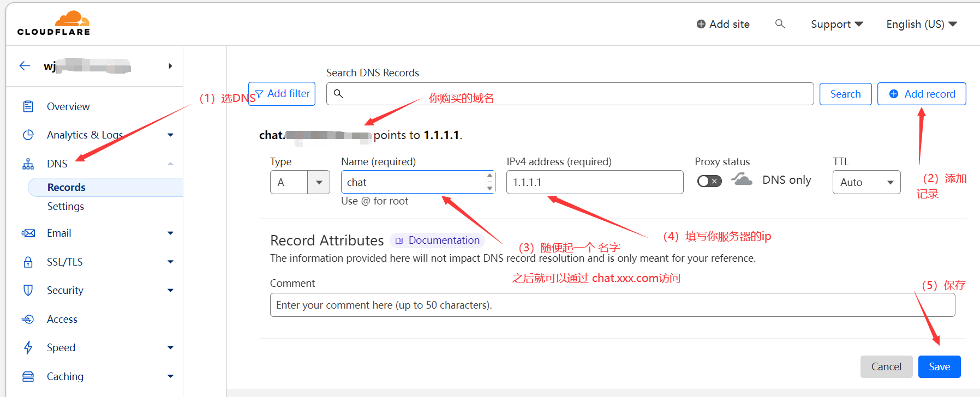Click the Search button

[x=845, y=94]
